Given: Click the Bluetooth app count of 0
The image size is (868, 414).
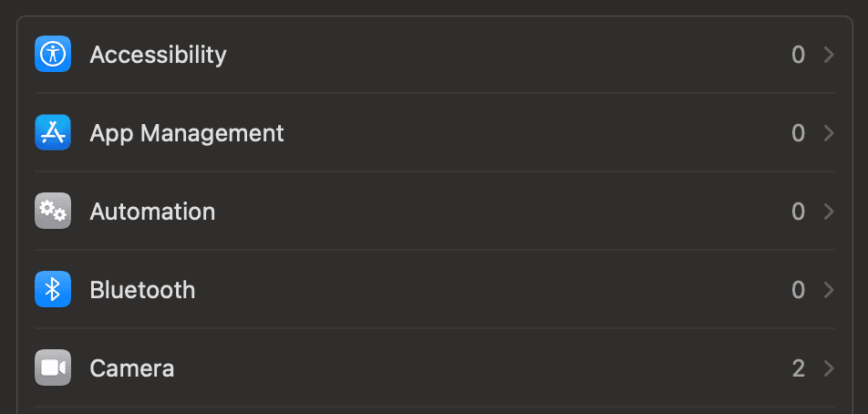Looking at the screenshot, I should tap(798, 290).
